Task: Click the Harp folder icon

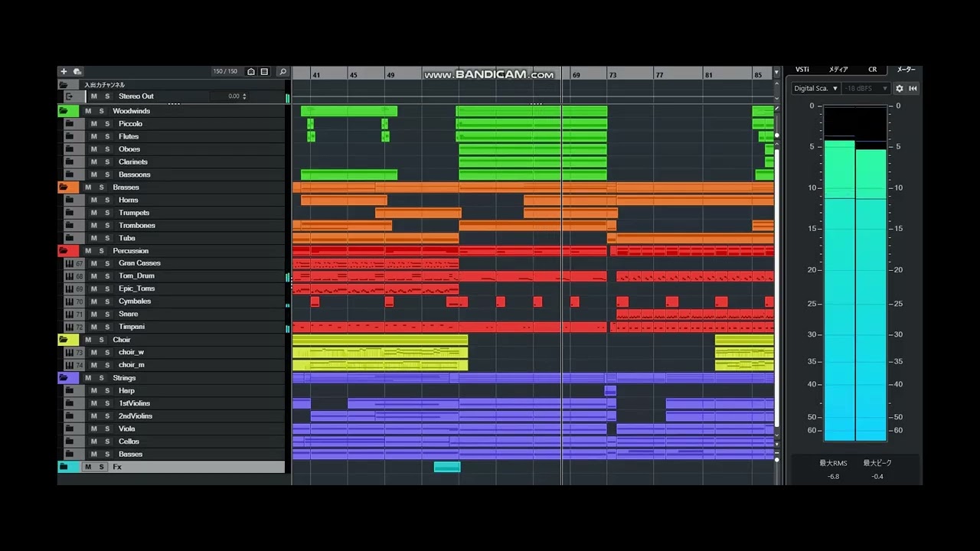Action: tap(70, 390)
